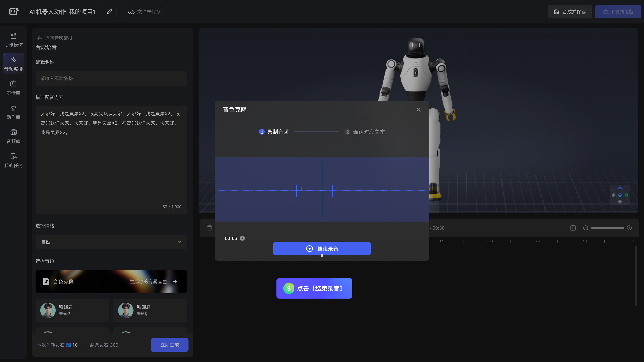Click 合成并保存 in top bar
The image size is (644, 362).
tap(570, 12)
